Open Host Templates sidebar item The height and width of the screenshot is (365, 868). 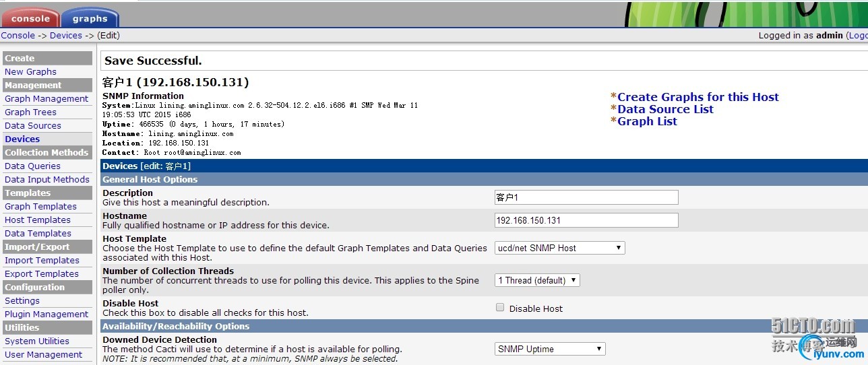coord(38,220)
